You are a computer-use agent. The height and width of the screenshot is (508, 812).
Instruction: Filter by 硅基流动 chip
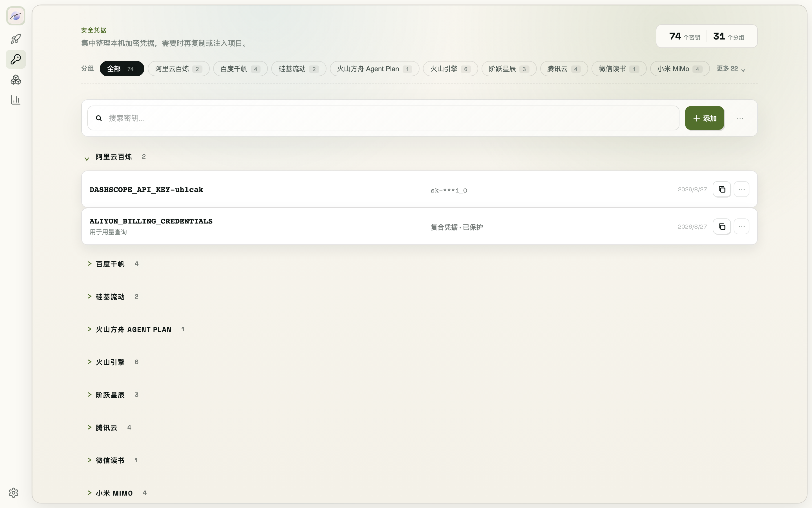point(299,69)
